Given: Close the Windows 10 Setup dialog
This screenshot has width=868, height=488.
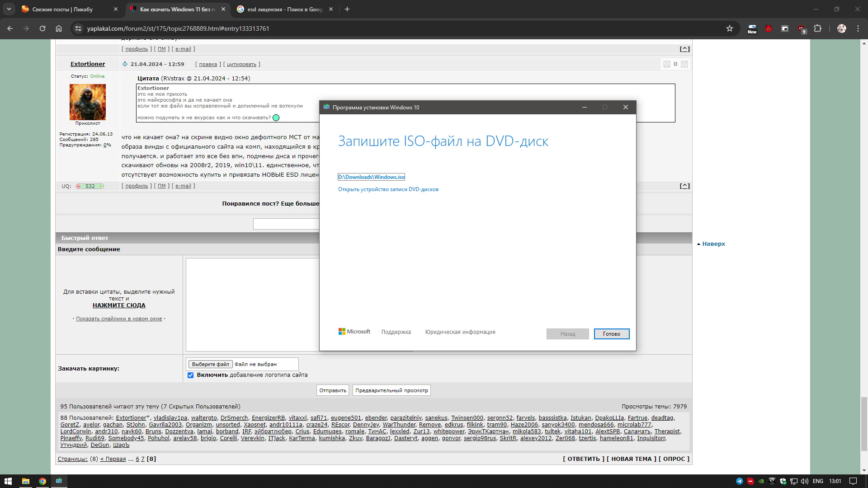Looking at the screenshot, I should pyautogui.click(x=626, y=108).
